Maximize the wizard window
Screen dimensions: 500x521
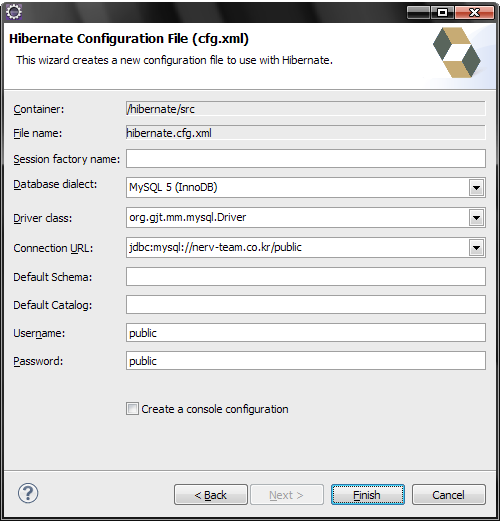pyautogui.click(x=442, y=13)
